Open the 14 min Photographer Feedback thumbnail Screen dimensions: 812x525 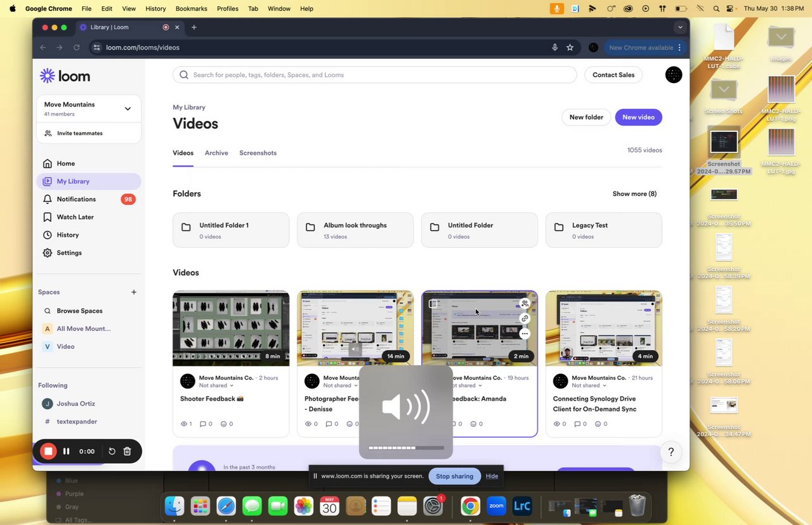pyautogui.click(x=355, y=328)
